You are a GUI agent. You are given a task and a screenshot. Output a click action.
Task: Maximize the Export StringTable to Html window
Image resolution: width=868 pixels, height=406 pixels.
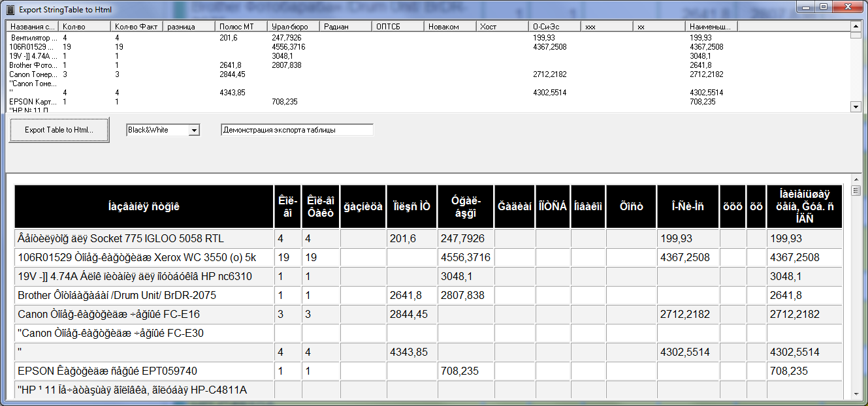click(824, 7)
